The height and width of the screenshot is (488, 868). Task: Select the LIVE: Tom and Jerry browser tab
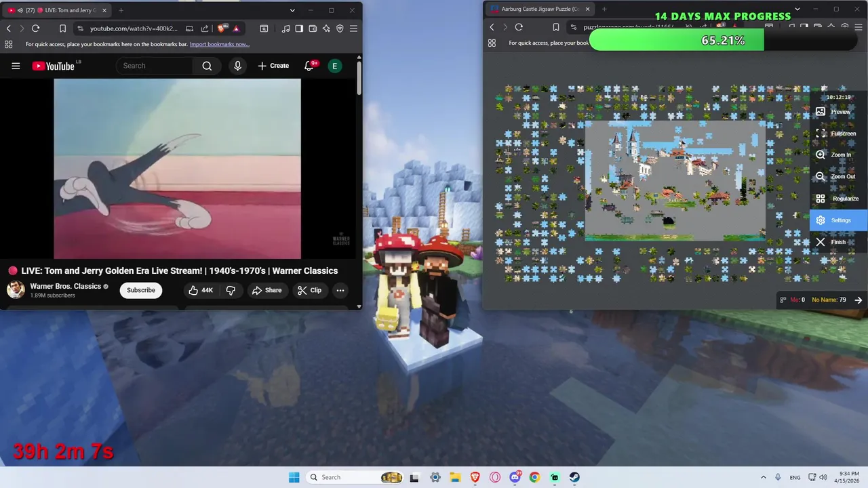(58, 10)
